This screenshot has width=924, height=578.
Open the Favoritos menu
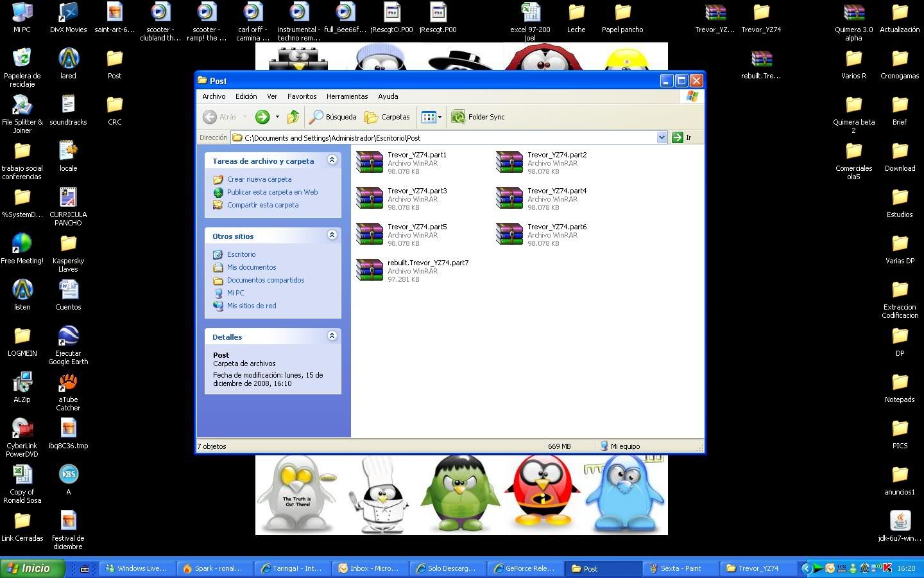[x=302, y=96]
